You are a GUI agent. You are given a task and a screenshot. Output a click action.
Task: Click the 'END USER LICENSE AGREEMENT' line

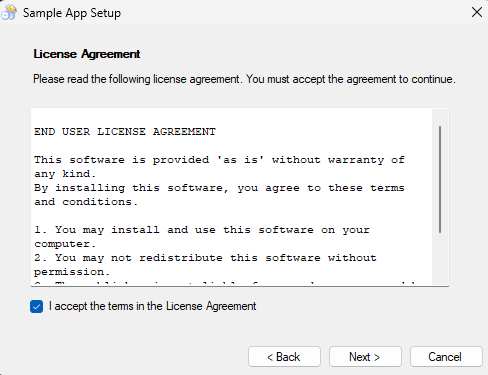[125, 132]
